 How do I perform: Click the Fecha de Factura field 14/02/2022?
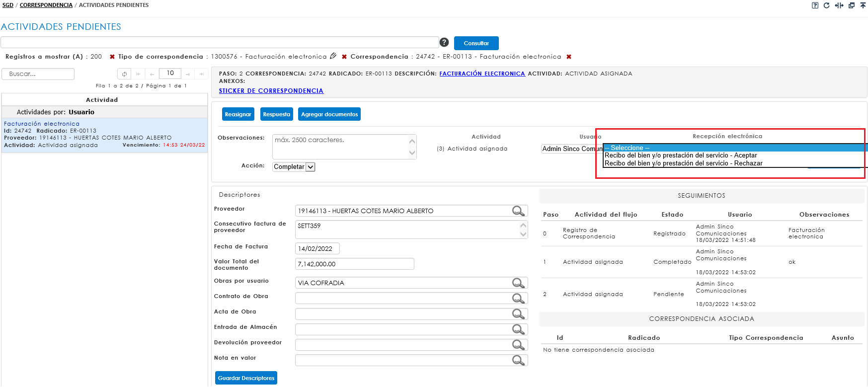[317, 248]
